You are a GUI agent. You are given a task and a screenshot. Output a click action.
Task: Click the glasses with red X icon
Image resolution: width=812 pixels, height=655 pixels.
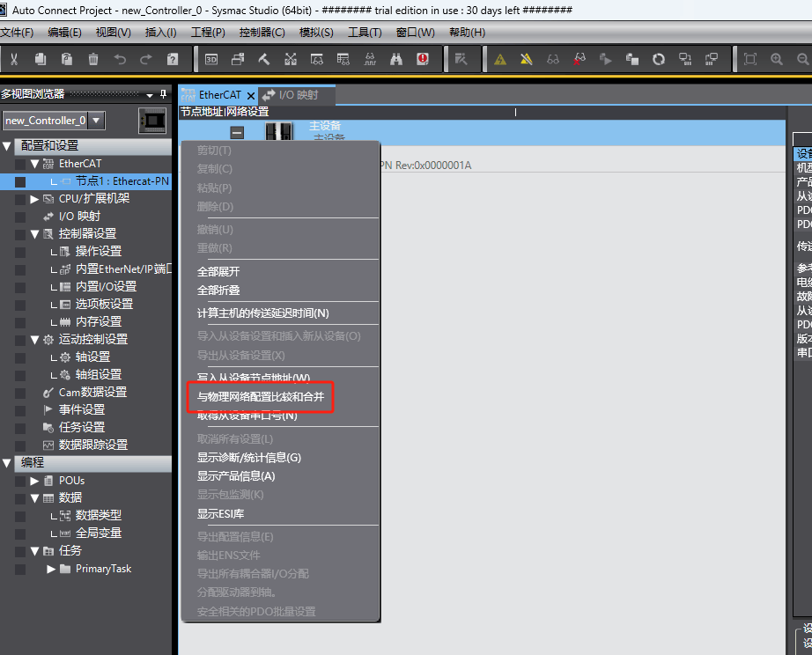[579, 60]
